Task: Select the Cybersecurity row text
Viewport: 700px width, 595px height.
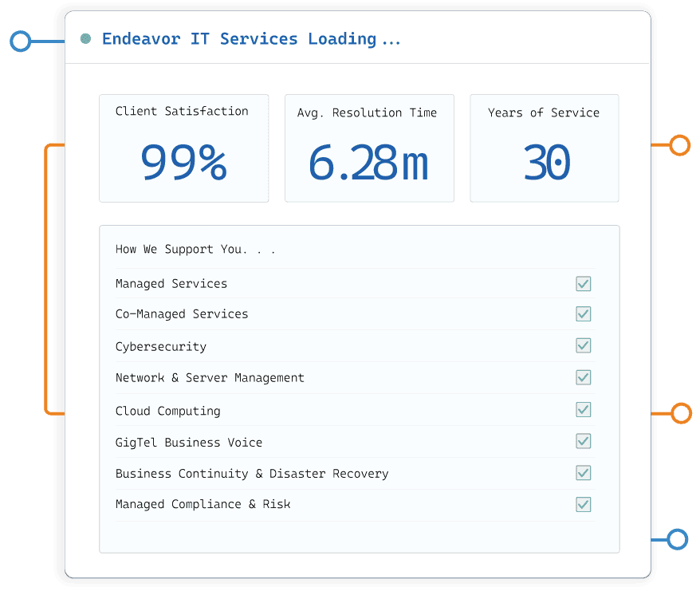Action: click(161, 347)
